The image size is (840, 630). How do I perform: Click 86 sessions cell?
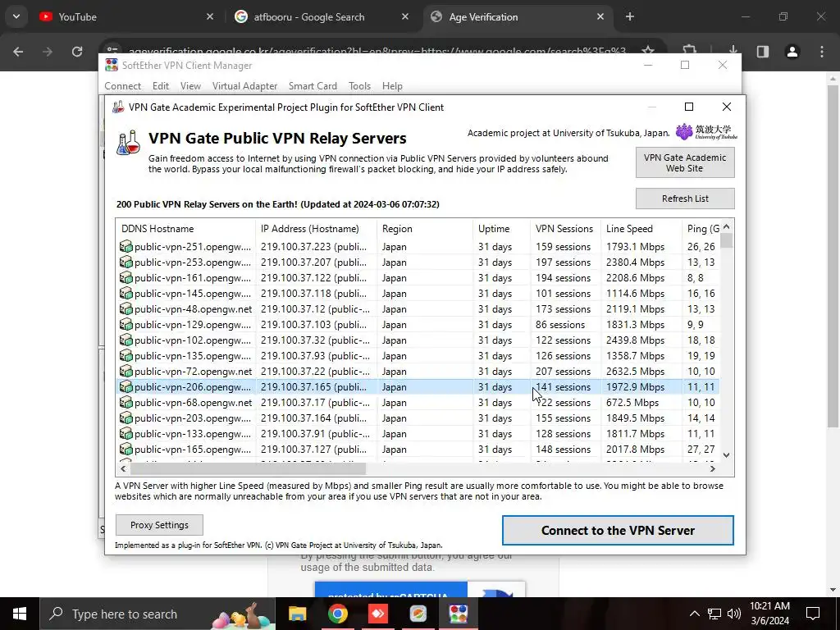click(x=560, y=325)
